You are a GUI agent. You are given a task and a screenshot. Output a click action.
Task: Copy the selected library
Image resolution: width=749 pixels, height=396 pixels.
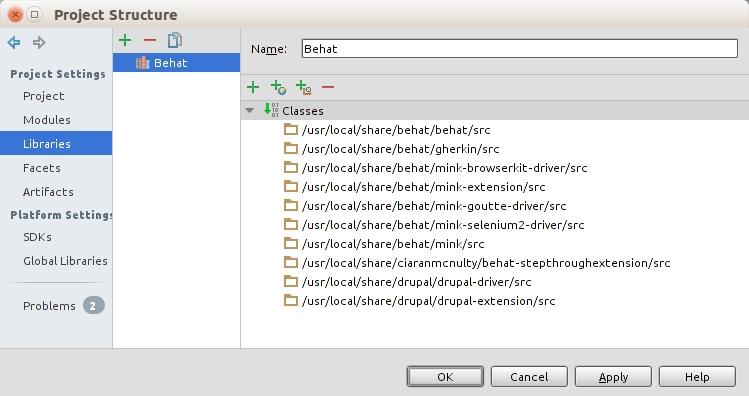click(x=175, y=40)
